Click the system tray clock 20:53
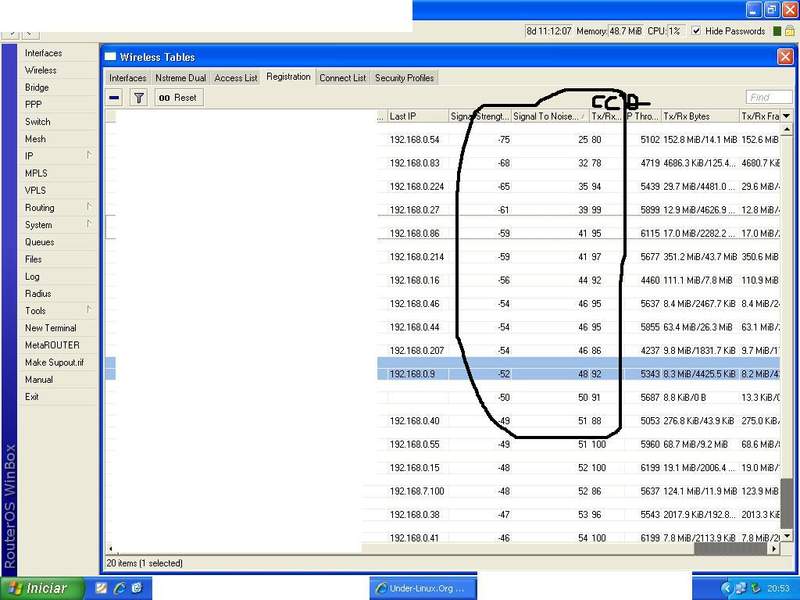 778,588
